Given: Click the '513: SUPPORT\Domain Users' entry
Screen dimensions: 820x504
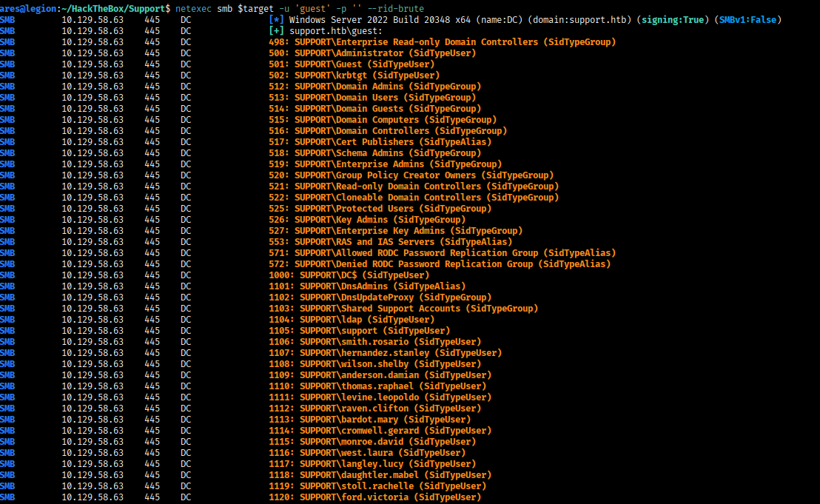Looking at the screenshot, I should click(372, 97).
